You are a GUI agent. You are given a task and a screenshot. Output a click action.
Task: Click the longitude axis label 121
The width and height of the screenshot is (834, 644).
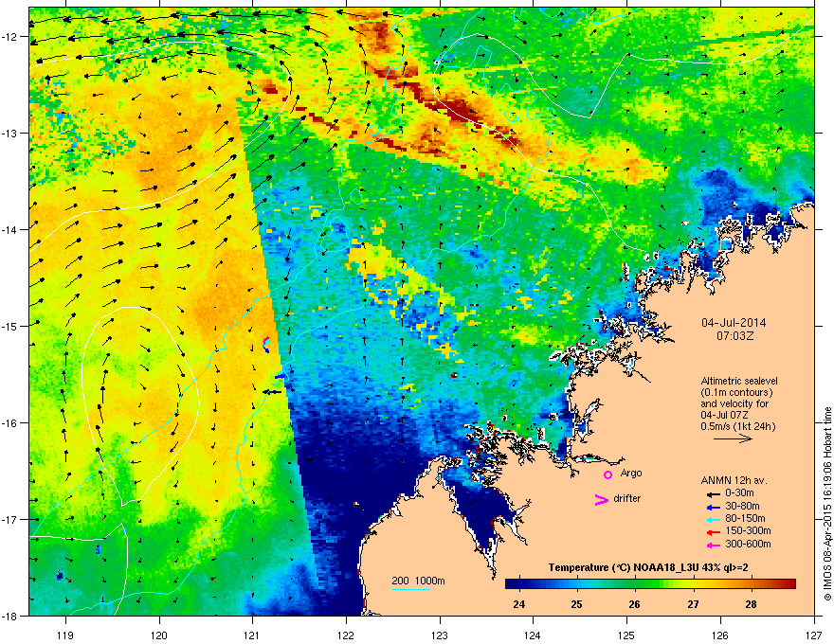(252, 635)
